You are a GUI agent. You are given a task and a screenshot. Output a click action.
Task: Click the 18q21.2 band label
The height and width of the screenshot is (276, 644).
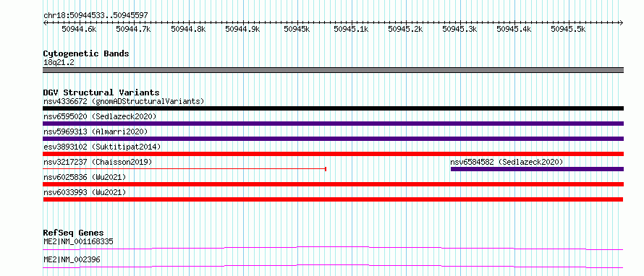(x=59, y=63)
